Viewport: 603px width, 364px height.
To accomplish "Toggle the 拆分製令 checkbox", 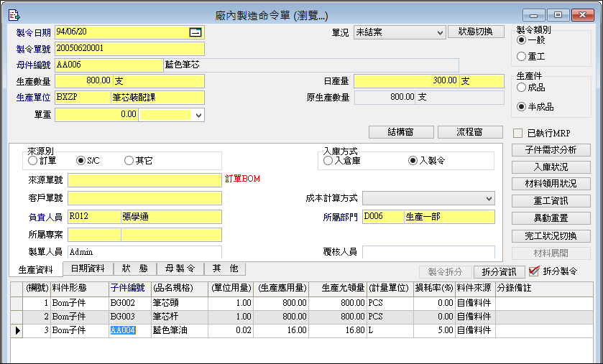I will 533,271.
